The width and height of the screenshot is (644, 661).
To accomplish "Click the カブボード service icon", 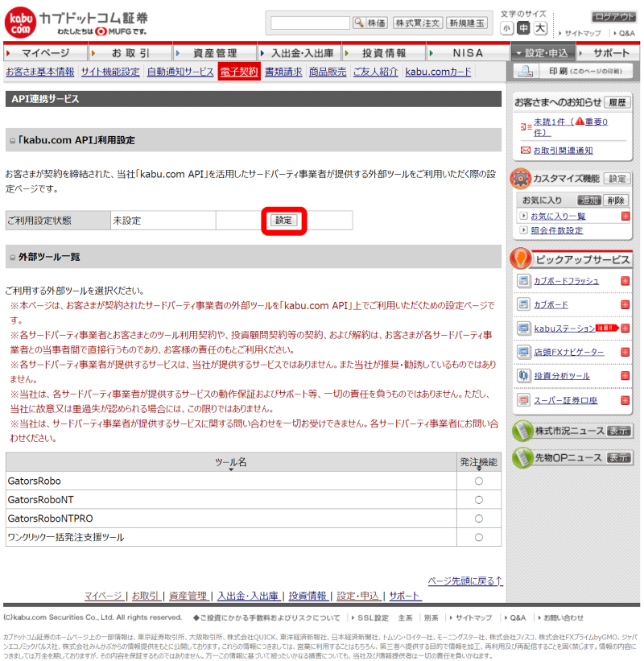I will tap(523, 304).
